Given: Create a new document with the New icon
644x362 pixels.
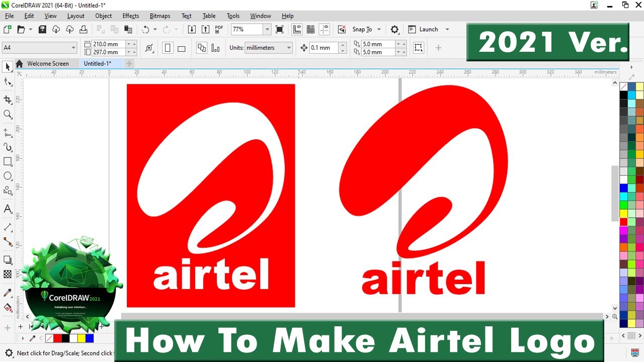Looking at the screenshot, I should (8, 29).
